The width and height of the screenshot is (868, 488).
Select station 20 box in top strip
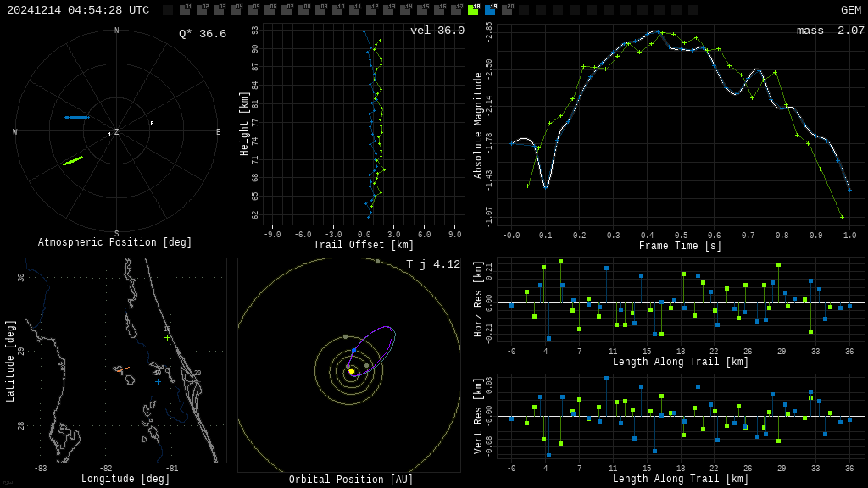[507, 11]
